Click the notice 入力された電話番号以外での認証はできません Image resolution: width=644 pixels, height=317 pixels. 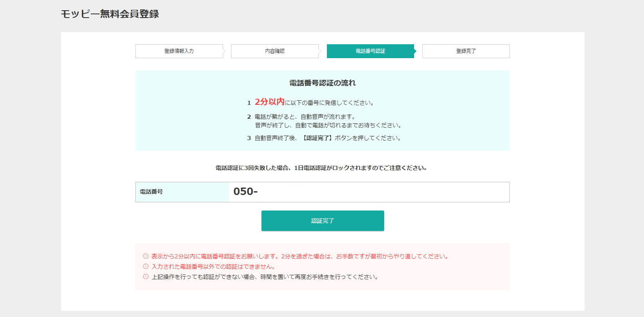point(213,267)
